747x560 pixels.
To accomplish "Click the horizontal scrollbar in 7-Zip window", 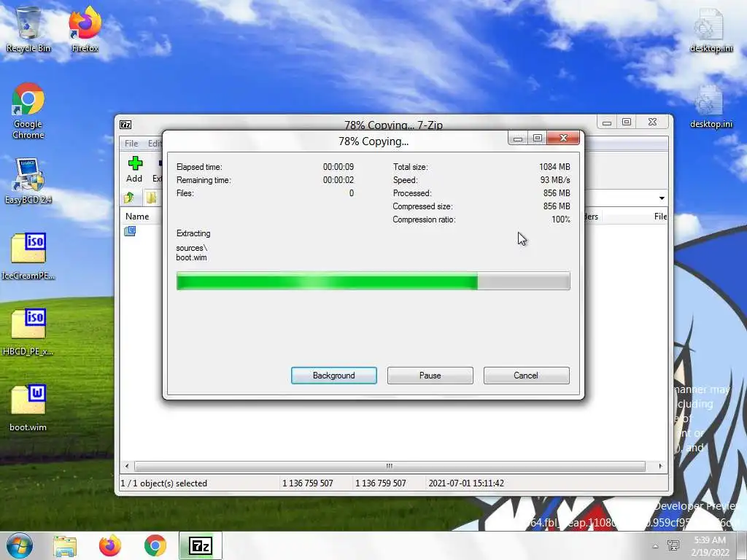I will 390,466.
